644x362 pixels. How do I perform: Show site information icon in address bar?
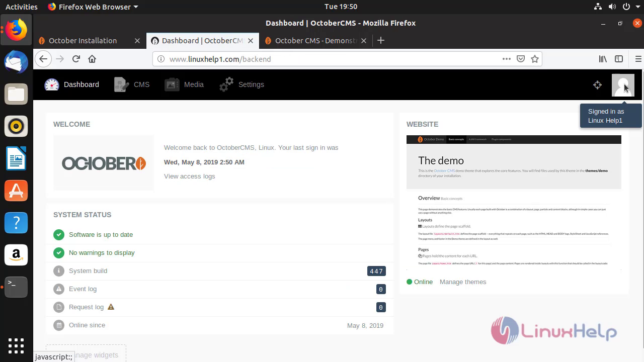161,59
